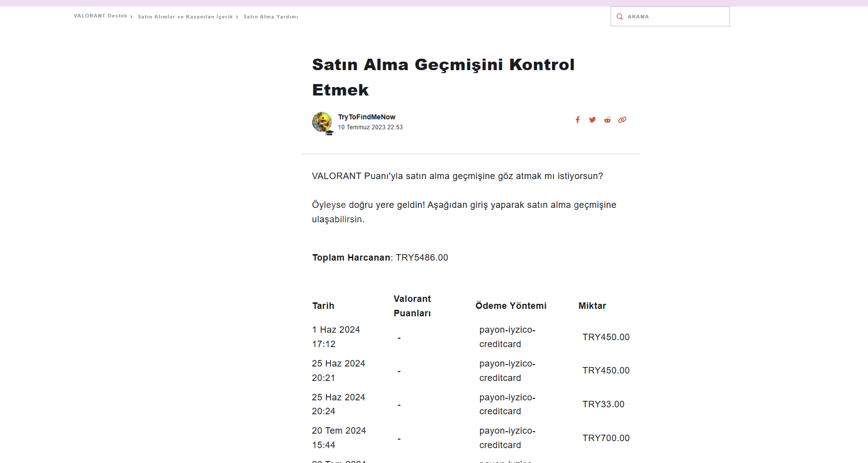
Task: Focus the ARAMA search field
Action: pyautogui.click(x=676, y=17)
